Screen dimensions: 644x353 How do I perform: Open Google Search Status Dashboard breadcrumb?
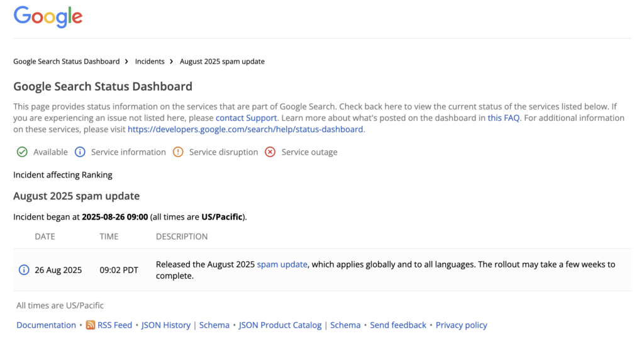(x=66, y=62)
